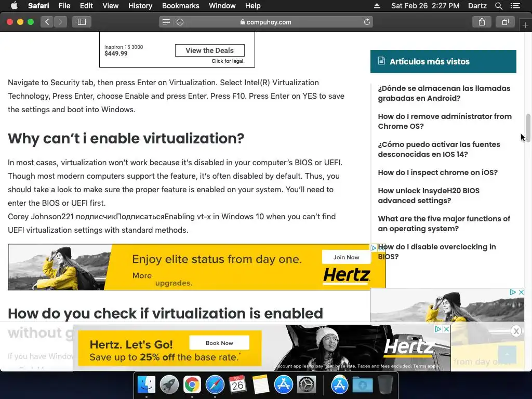Open Notes from the Dock
Viewport: 532px width, 399px height.
coord(261,385)
